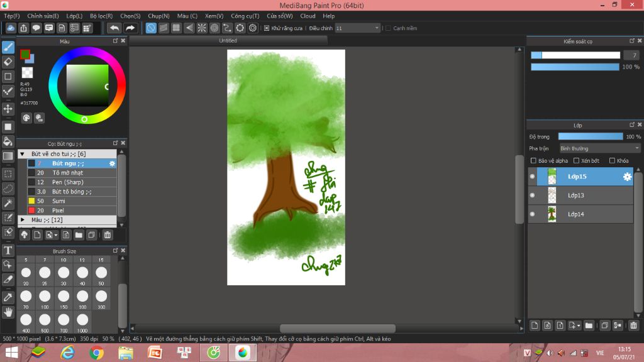
Task: Open Bút ngu brush settings gear
Action: pos(112,163)
